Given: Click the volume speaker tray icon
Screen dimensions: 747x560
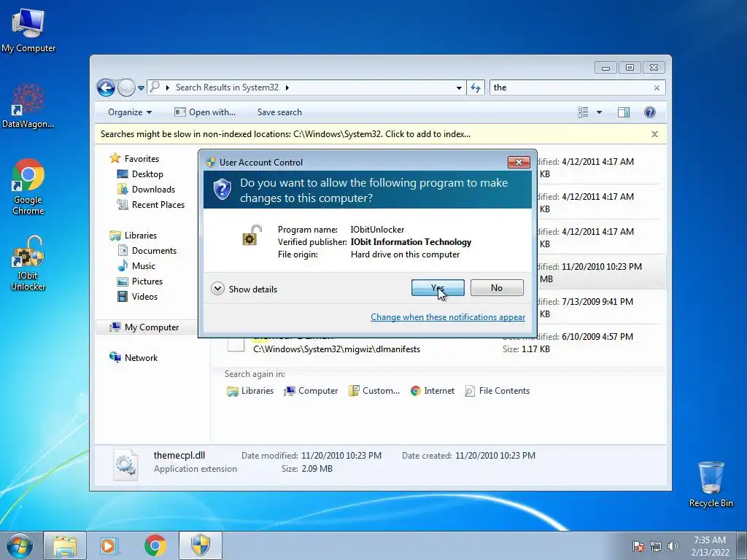Looking at the screenshot, I should click(673, 546).
